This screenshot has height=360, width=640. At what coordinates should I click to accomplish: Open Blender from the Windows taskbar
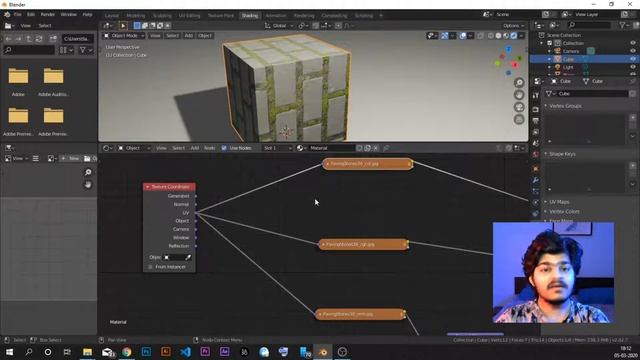(x=323, y=352)
